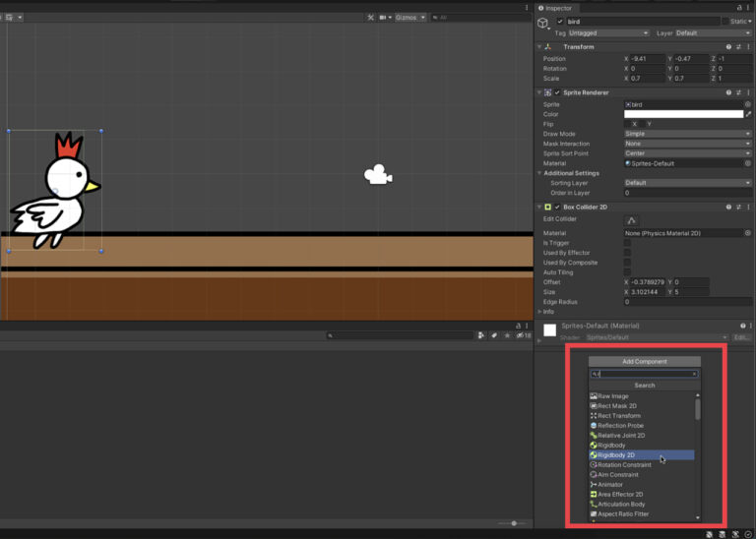756x539 pixels.
Task: Select Rotation Constraint from component list
Action: (641, 465)
